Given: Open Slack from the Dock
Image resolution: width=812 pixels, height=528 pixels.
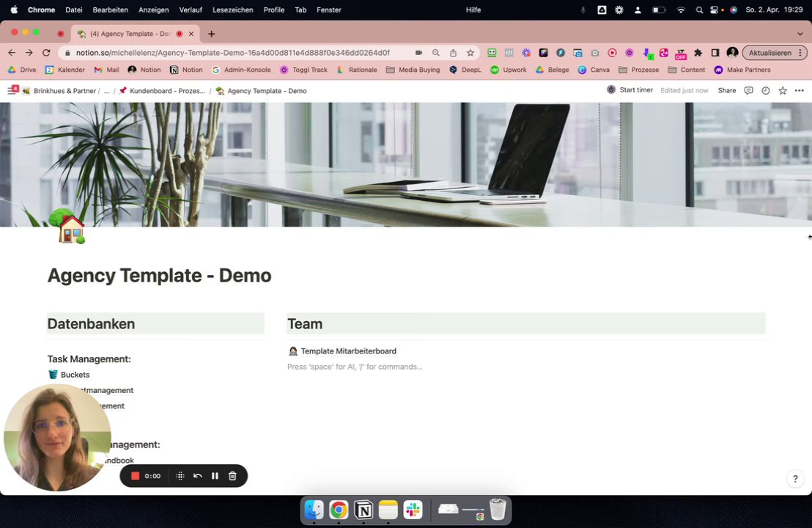Looking at the screenshot, I should pyautogui.click(x=413, y=510).
